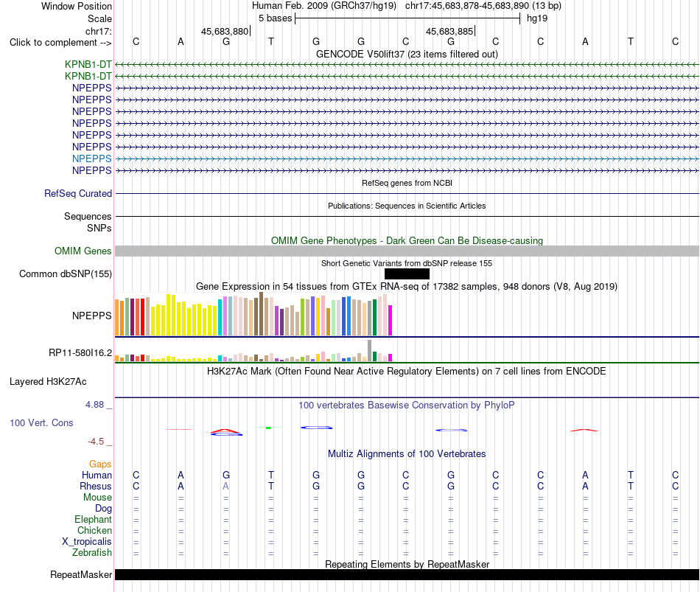Image resolution: width=700 pixels, height=592 pixels.
Task: Click '100 vertebrates Basewise Conservation by PhyloP' title
Action: (407, 405)
